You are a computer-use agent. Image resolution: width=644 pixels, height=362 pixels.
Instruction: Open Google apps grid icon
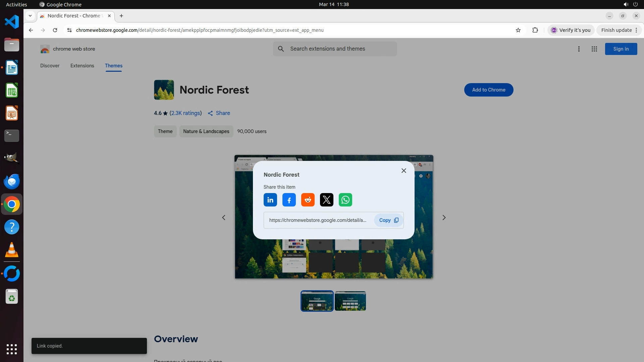[x=594, y=49]
